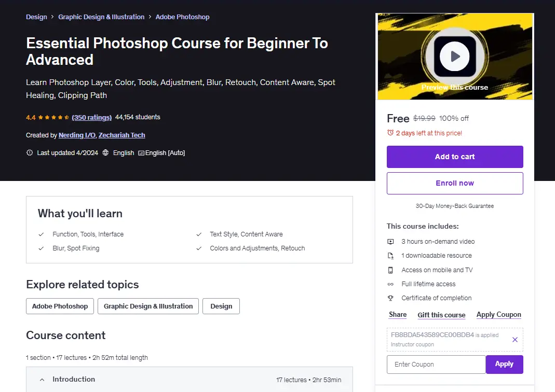Click the Share link
This screenshot has width=555, height=392.
[x=398, y=315]
